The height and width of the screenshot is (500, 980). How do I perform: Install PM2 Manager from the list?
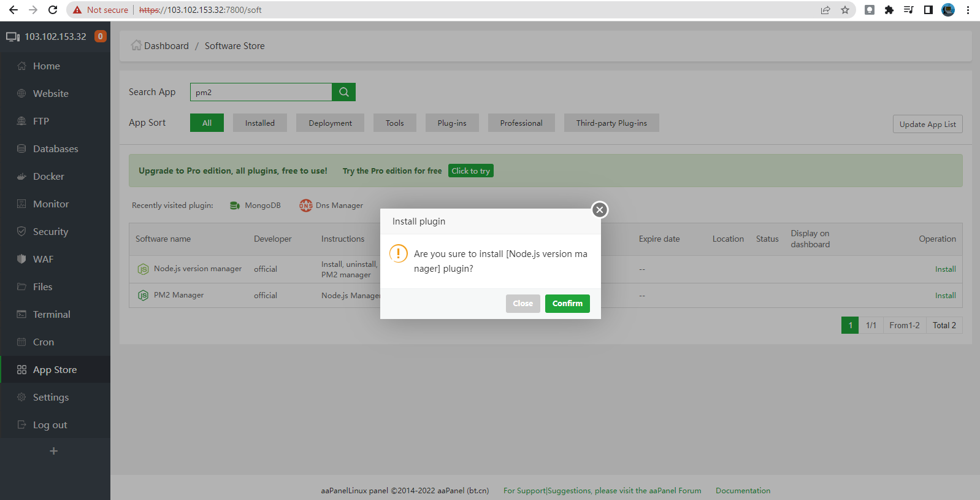pos(945,296)
